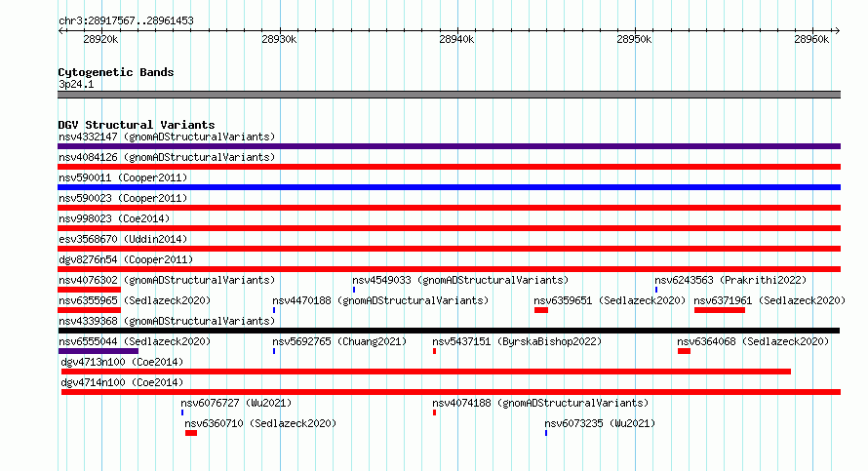Select the black nsv4339368 variant bar

coord(449,331)
